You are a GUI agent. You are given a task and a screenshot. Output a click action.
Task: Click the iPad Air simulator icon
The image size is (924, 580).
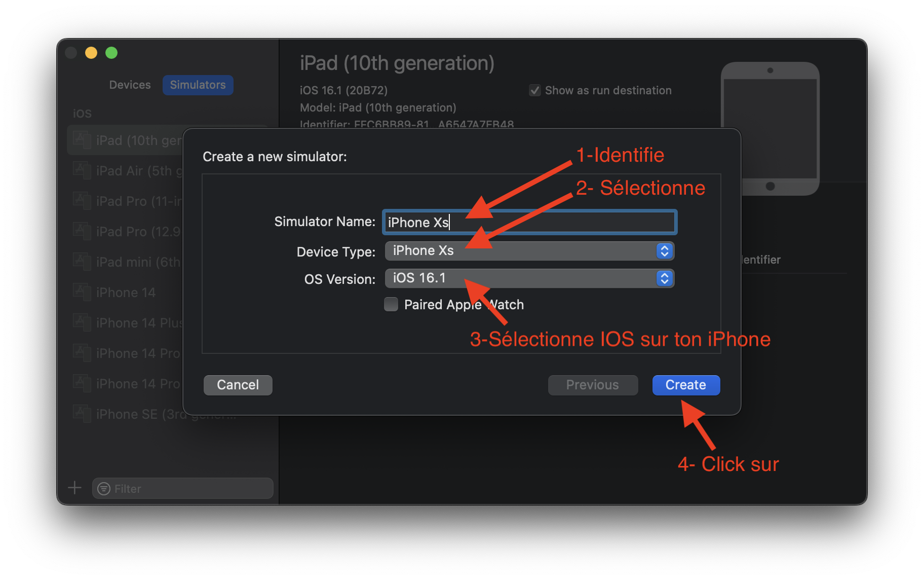81,170
